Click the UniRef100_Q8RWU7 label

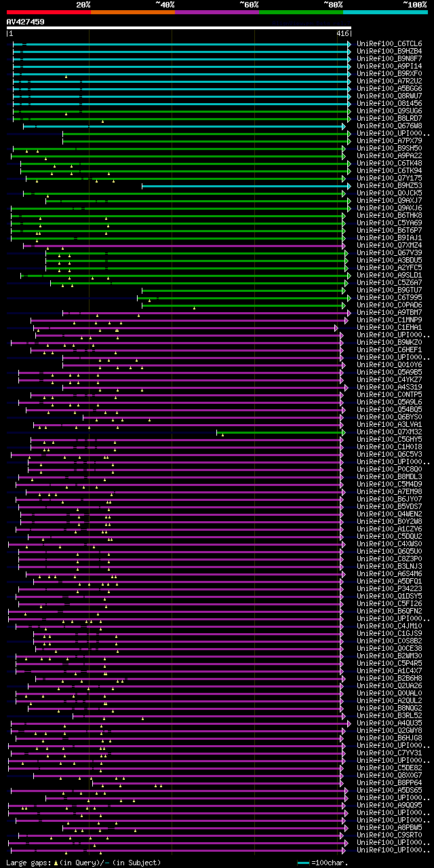tap(389, 96)
